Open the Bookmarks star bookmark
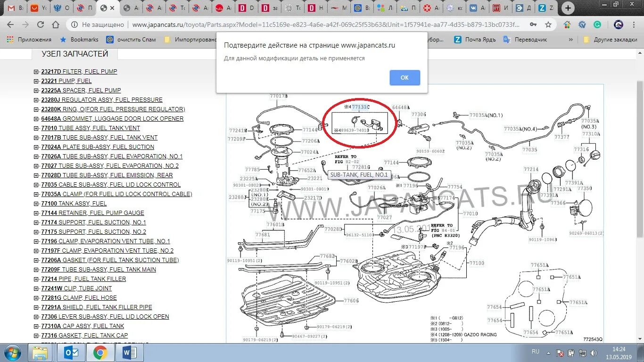The height and width of the screenshot is (362, 644). 80,40
